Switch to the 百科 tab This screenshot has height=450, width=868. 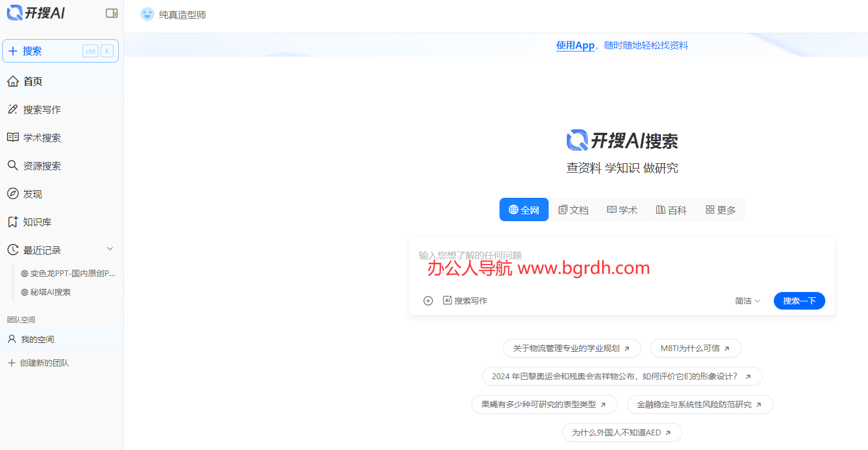tap(671, 209)
